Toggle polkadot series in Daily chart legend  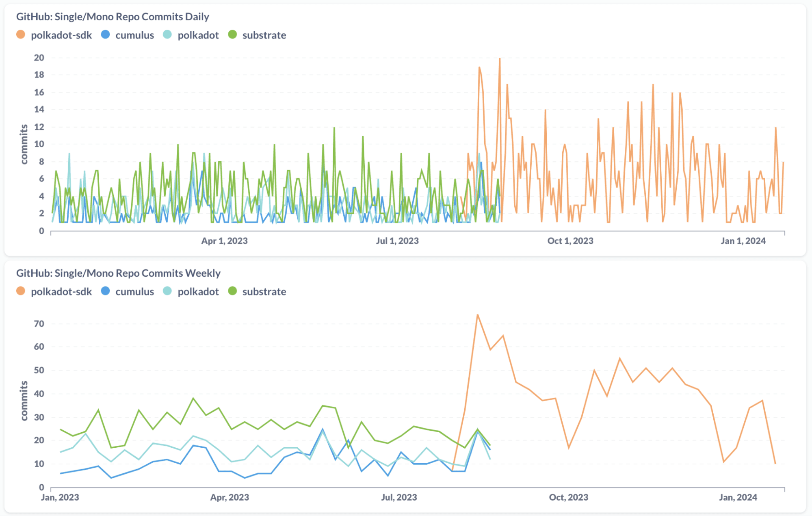(167, 35)
